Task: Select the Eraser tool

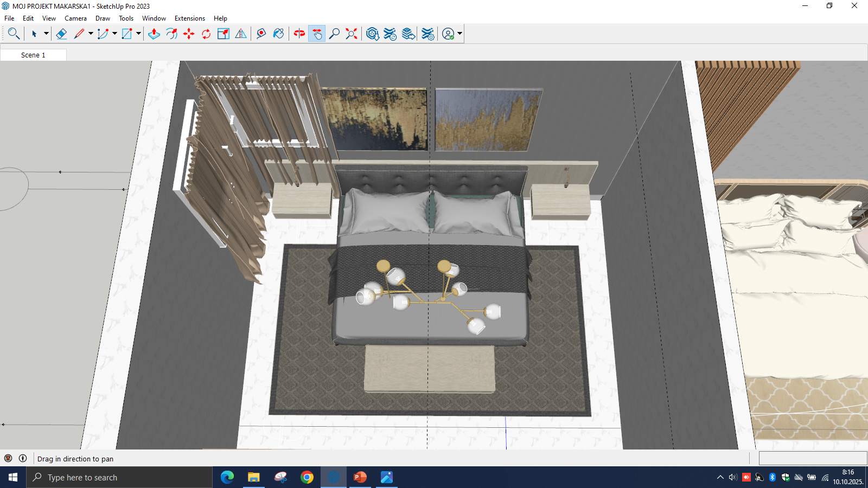Action: [61, 34]
